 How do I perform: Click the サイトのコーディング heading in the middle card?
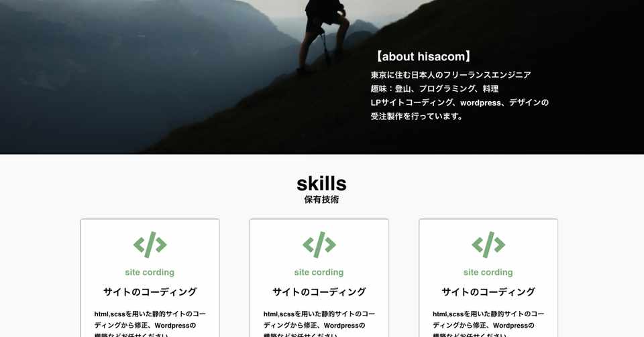click(319, 292)
